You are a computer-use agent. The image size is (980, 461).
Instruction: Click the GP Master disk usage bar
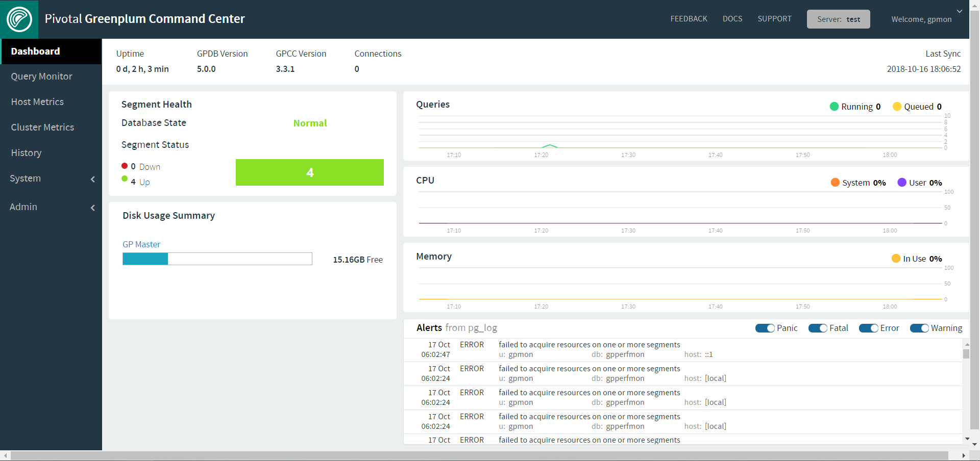[x=217, y=259]
